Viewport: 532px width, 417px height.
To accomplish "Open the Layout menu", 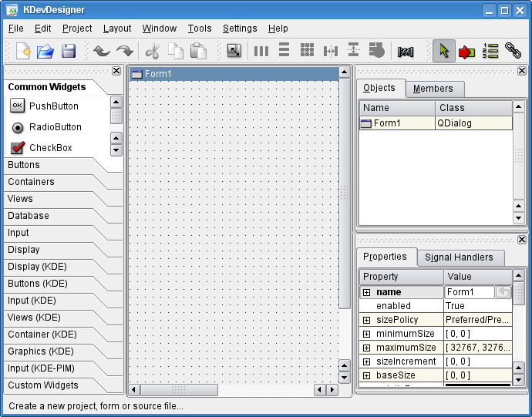I will (x=117, y=29).
